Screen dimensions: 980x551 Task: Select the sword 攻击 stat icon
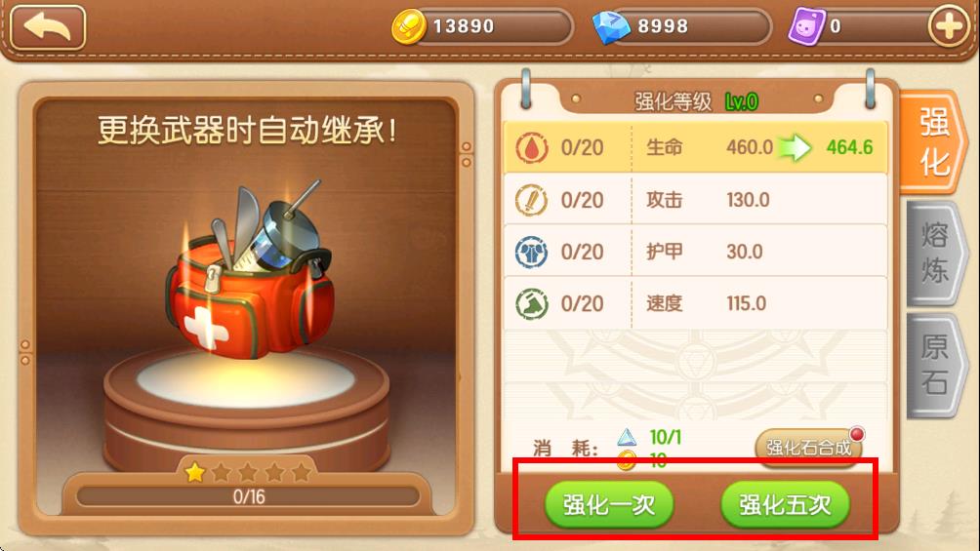pyautogui.click(x=531, y=201)
